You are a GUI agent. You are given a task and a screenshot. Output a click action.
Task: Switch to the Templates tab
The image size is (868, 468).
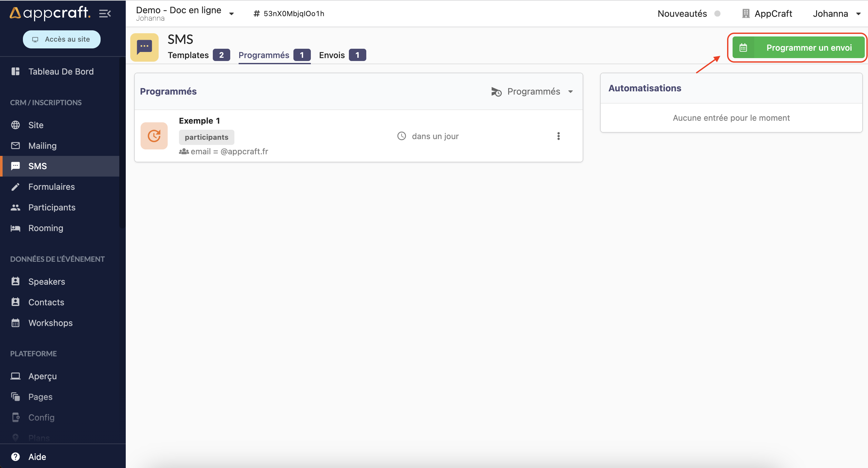188,55
